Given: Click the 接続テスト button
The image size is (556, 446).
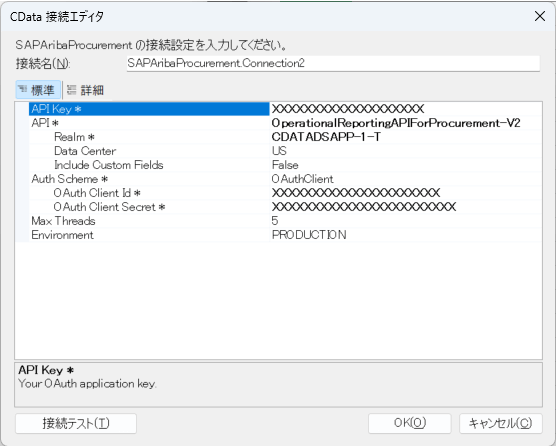Looking at the screenshot, I should (76, 423).
